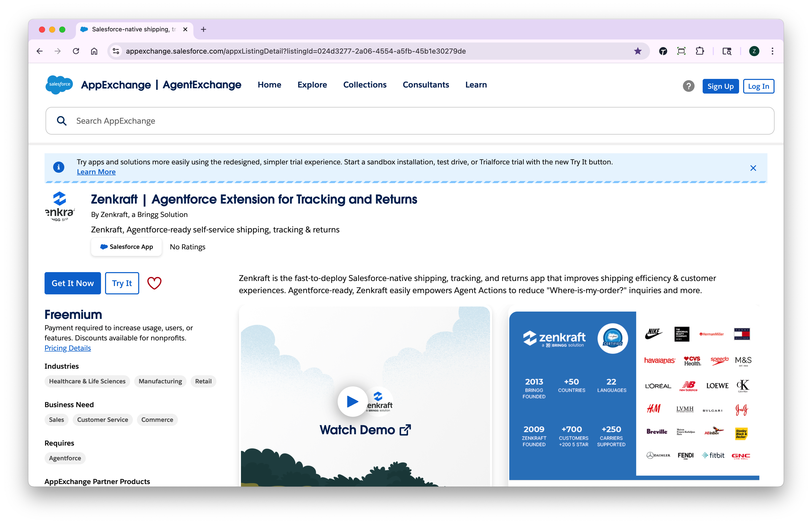Click the site information icon in address bar
The height and width of the screenshot is (524, 812).
point(116,51)
